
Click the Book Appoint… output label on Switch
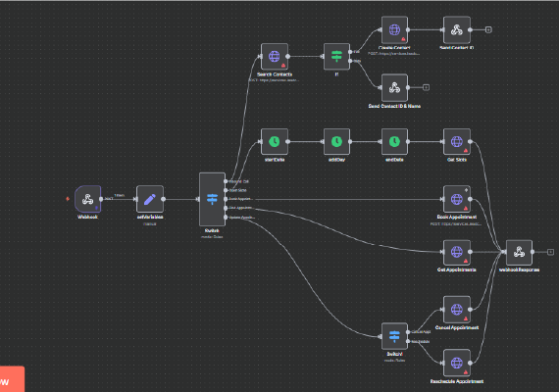(x=240, y=199)
